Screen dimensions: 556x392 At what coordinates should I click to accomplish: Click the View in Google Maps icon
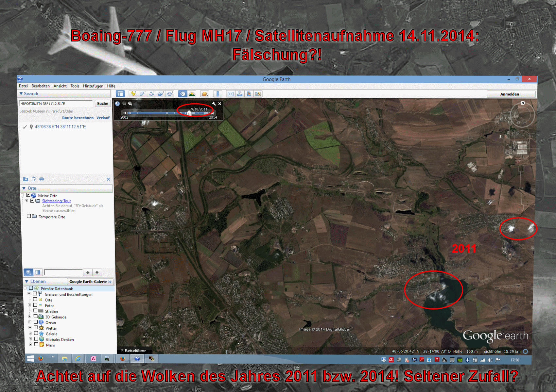[249, 94]
